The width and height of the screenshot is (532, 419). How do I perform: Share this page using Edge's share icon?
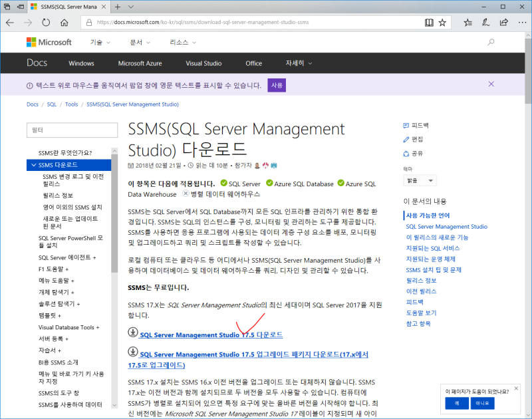pos(504,22)
